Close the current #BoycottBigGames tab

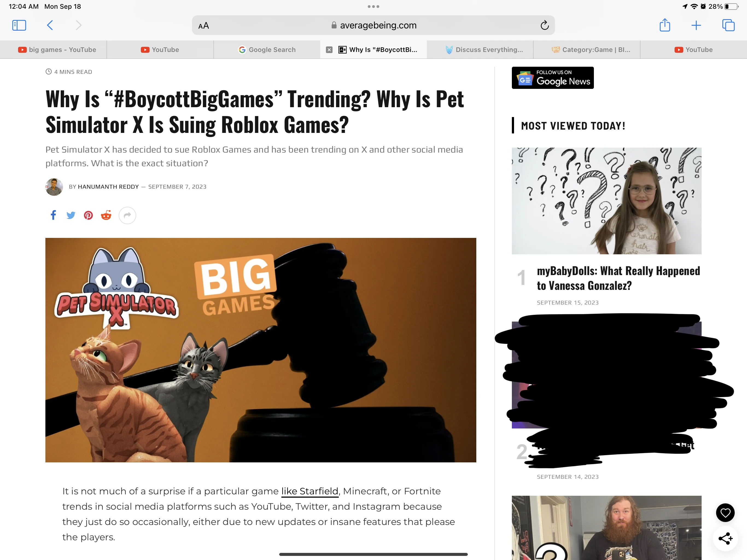(329, 50)
